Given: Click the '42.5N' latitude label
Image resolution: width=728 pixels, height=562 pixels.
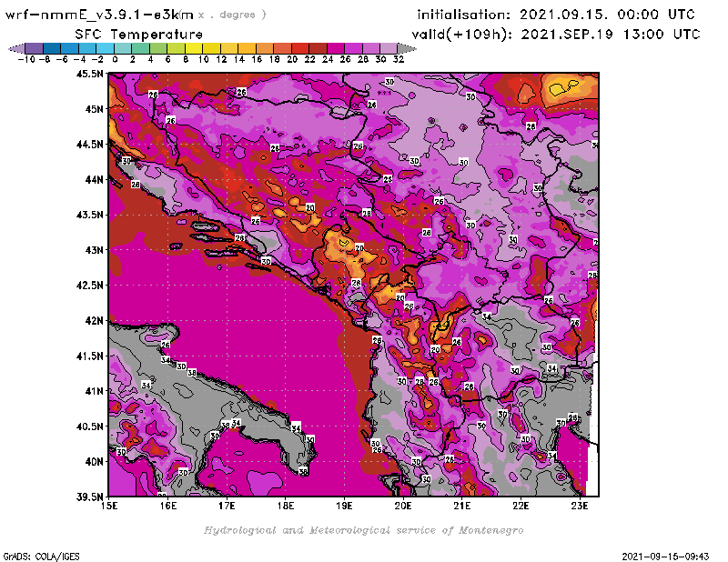Looking at the screenshot, I should click(90, 286).
